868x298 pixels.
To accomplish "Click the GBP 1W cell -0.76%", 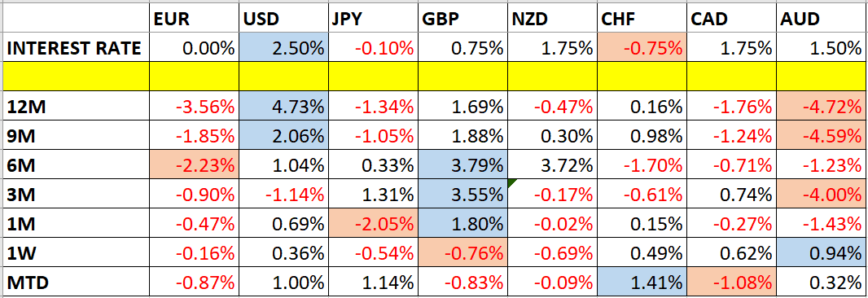I will click(x=462, y=253).
